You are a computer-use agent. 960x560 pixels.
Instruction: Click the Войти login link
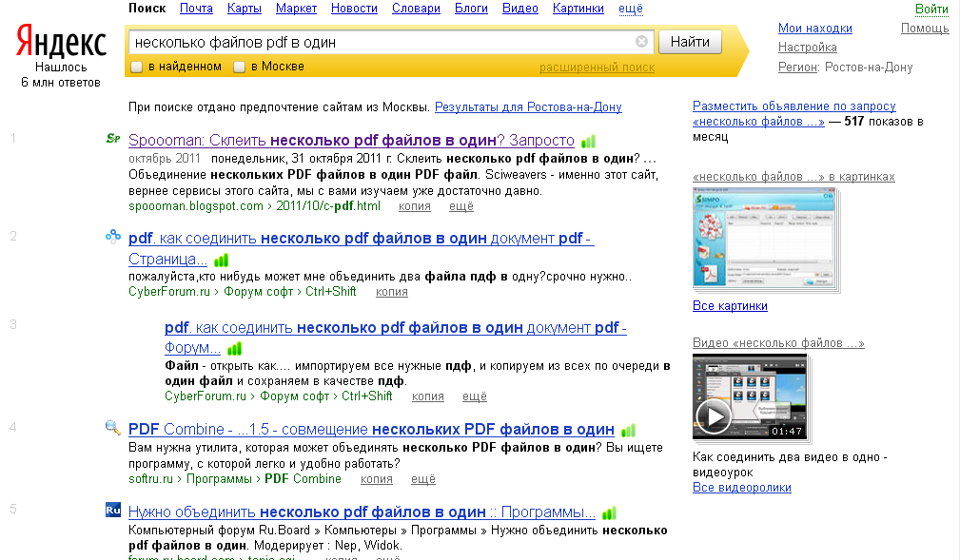[x=931, y=10]
